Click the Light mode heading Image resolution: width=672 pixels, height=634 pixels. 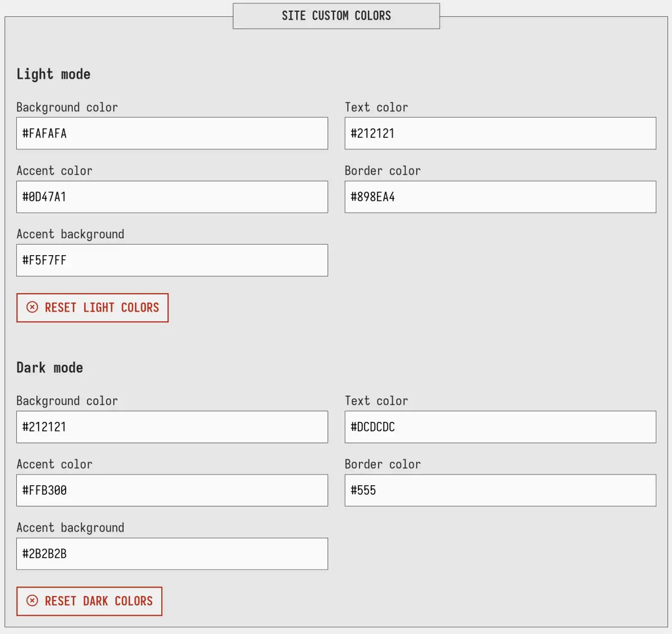53,74
